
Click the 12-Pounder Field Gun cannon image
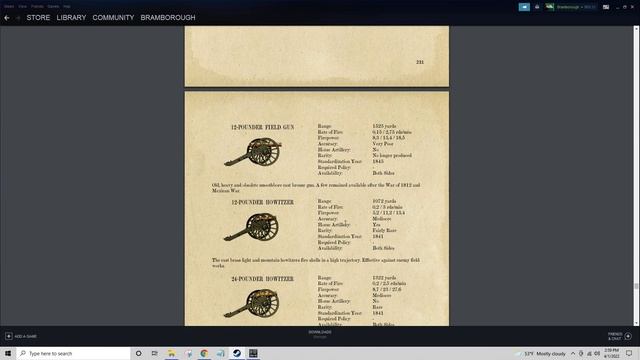[x=253, y=152]
